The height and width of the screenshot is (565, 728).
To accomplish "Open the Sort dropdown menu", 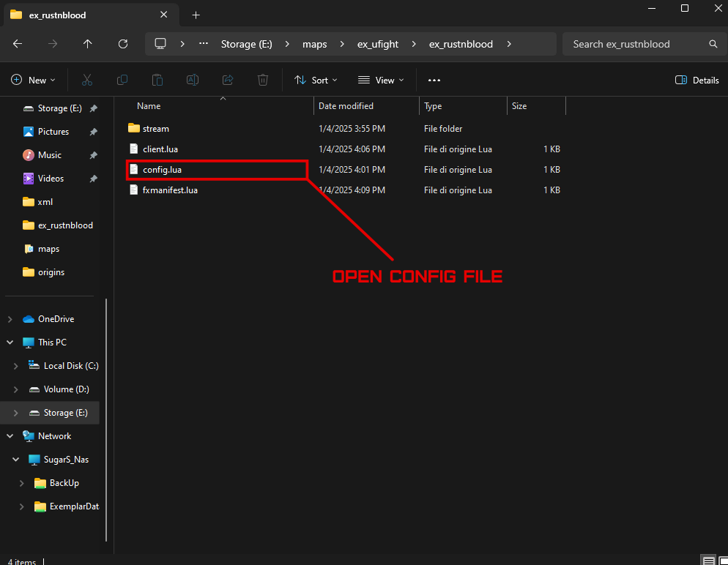I will [316, 81].
